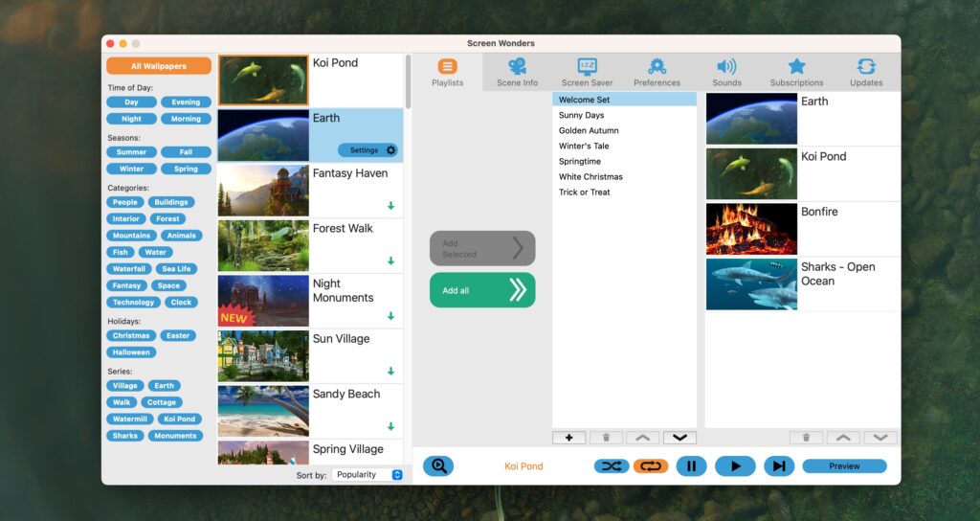980x521 pixels.
Task: Select Sunny Days playlist
Action: pyautogui.click(x=624, y=115)
